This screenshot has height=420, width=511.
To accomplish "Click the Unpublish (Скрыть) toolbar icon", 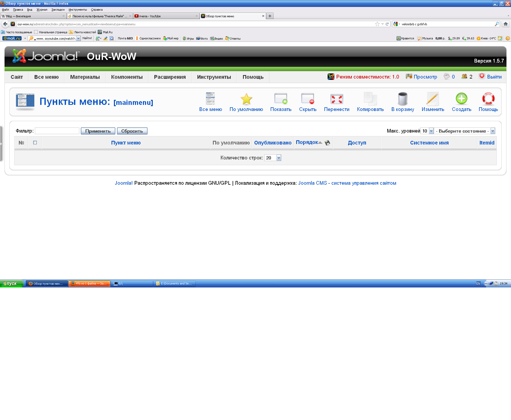I will pos(307,99).
